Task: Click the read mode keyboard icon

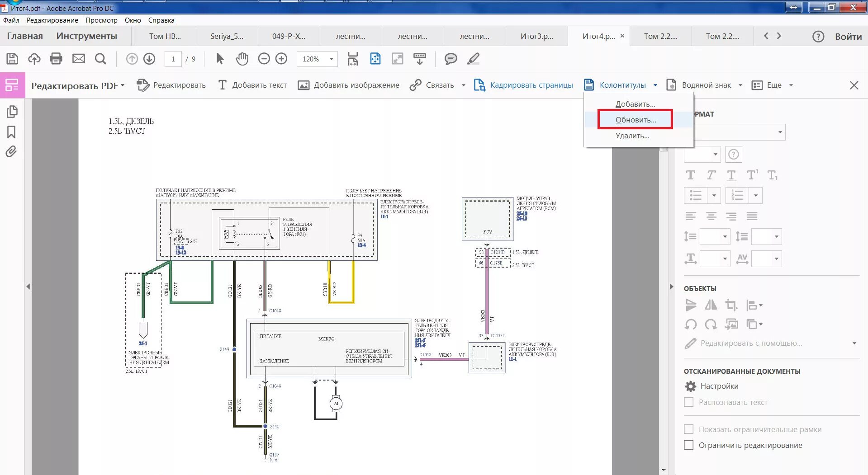Action: point(420,59)
